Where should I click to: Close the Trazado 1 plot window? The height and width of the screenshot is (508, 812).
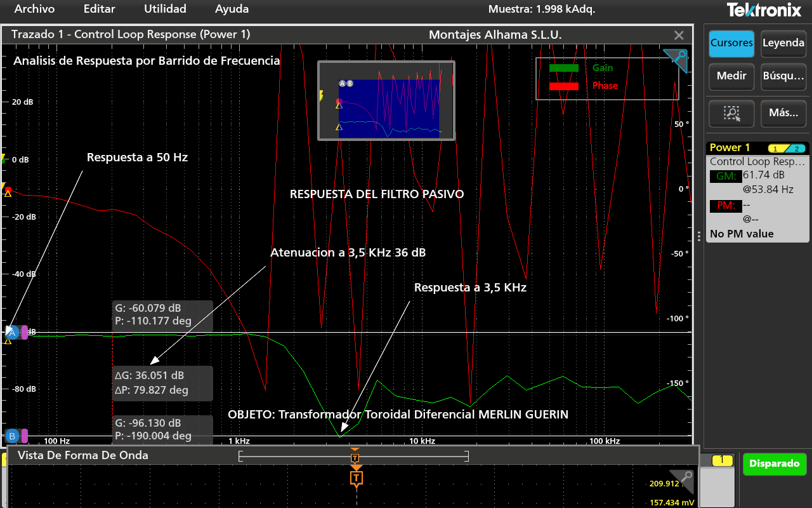click(679, 36)
